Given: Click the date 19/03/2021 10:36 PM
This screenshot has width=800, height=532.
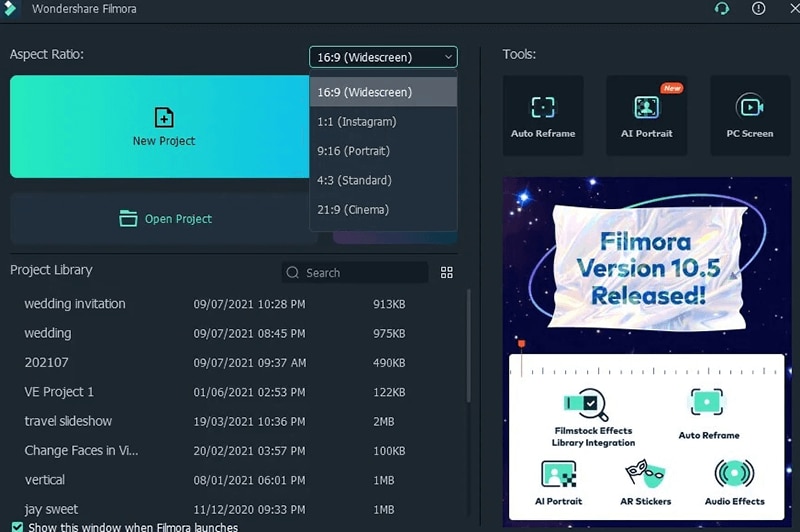Looking at the screenshot, I should coord(249,421).
